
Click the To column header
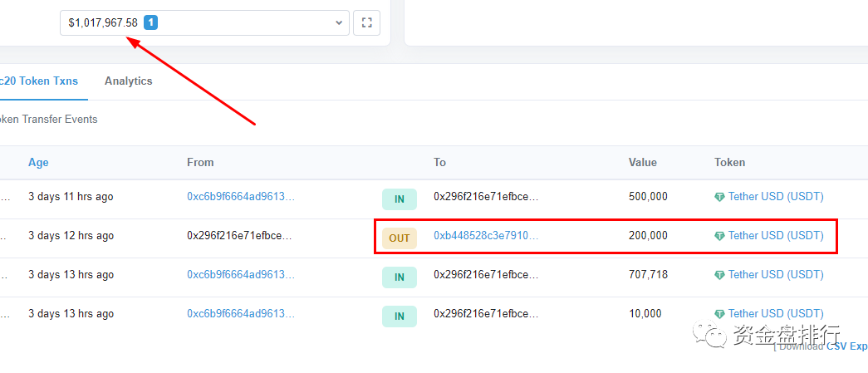(x=439, y=162)
